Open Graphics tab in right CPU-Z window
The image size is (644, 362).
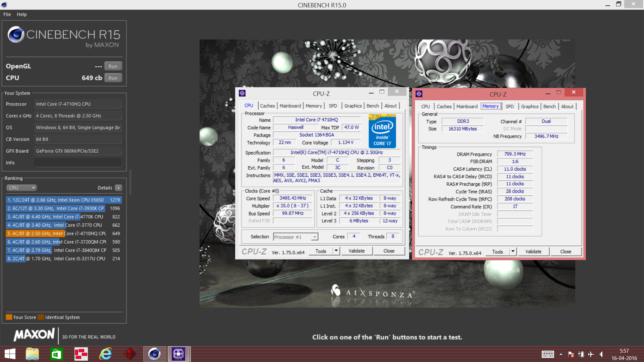530,107
